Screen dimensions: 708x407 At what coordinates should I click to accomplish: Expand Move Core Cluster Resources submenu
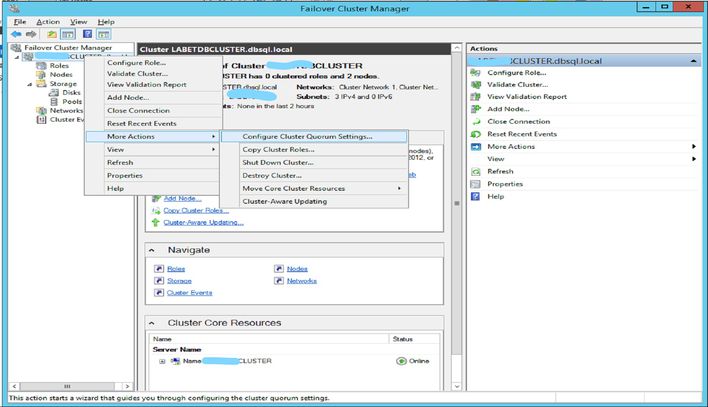pyautogui.click(x=399, y=188)
